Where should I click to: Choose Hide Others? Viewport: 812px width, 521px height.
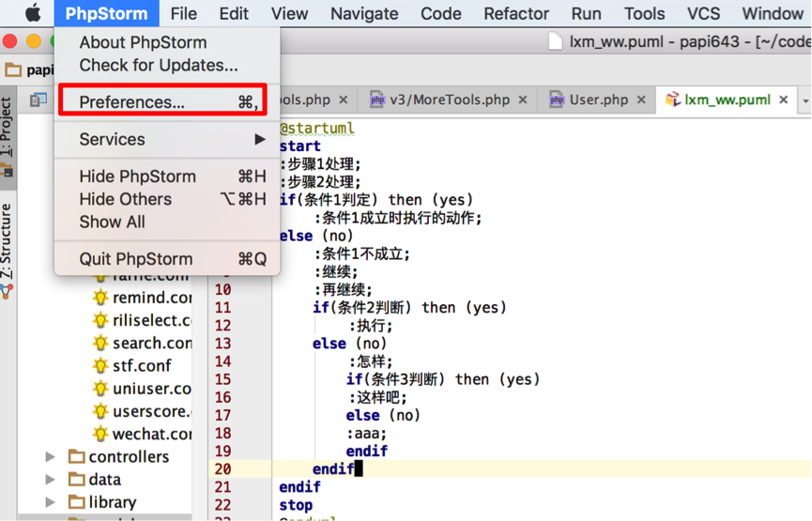(x=167, y=199)
